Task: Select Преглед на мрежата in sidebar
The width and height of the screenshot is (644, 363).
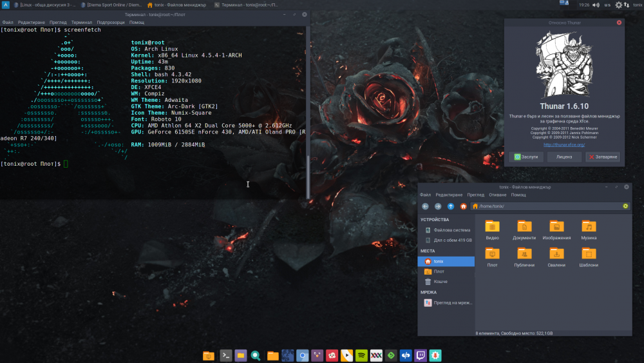Action: pyautogui.click(x=446, y=302)
